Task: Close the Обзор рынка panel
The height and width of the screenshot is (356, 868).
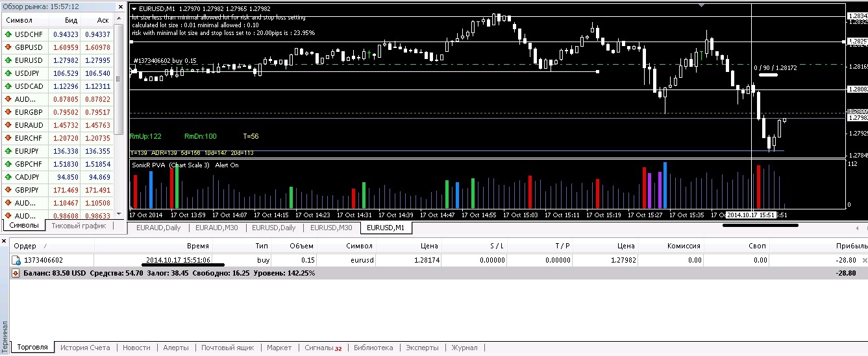Action: (x=119, y=6)
